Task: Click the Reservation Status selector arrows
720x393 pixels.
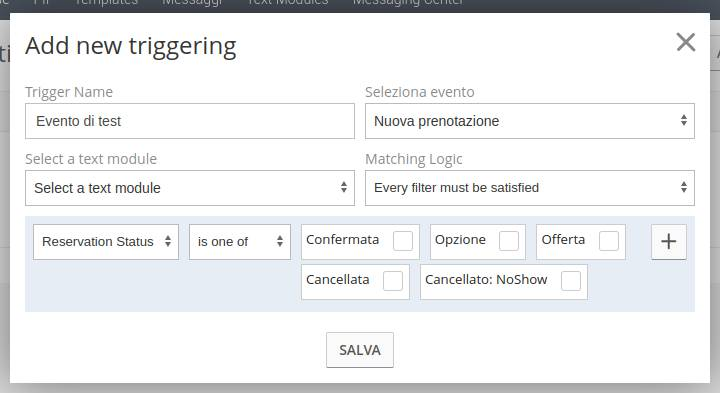Action: coord(168,241)
